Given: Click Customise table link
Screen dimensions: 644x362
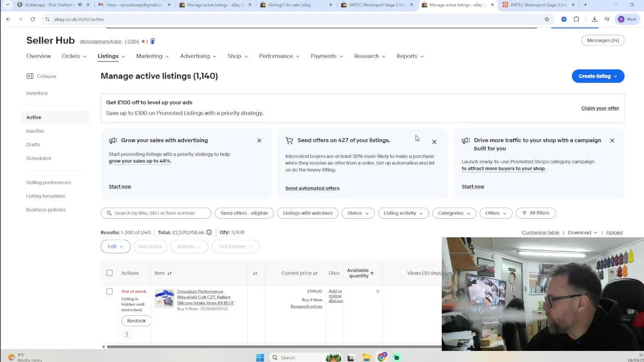Looking at the screenshot, I should coord(540,233).
